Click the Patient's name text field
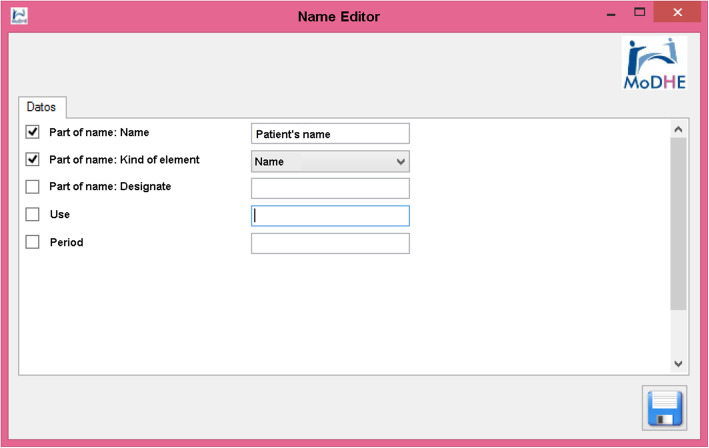709x448 pixels. (330, 134)
